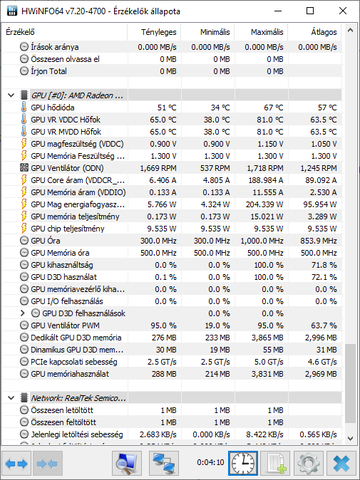Collapse the GPU [#0]: AMD Radeon group
This screenshot has height=480, width=360.
(11, 95)
